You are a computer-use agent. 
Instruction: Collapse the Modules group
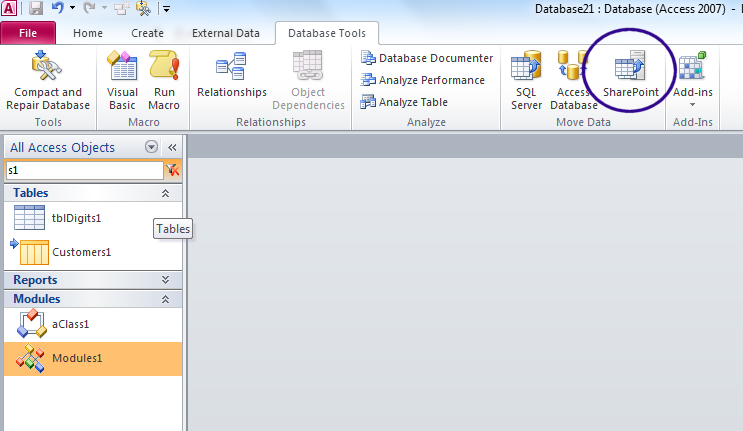pos(165,299)
